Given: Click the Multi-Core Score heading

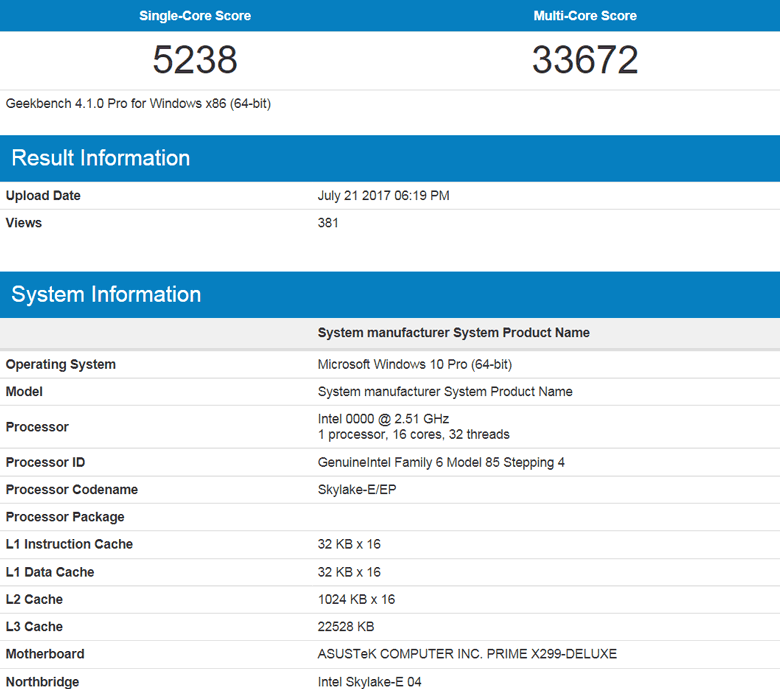Looking at the screenshot, I should [x=585, y=15].
